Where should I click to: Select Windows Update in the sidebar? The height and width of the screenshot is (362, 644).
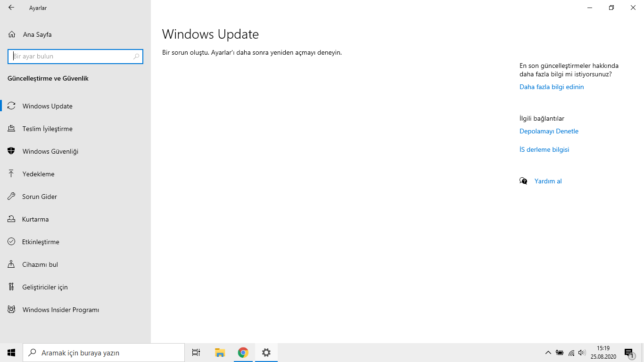75,106
